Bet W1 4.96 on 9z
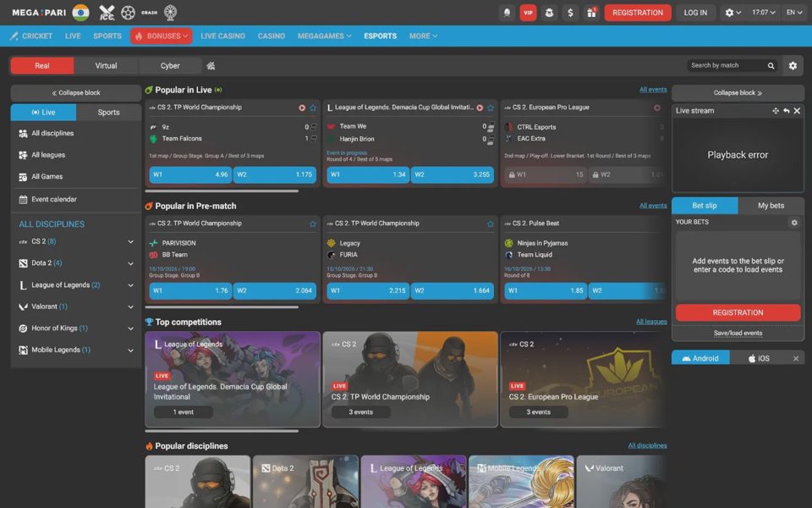This screenshot has width=812, height=508. click(x=190, y=174)
